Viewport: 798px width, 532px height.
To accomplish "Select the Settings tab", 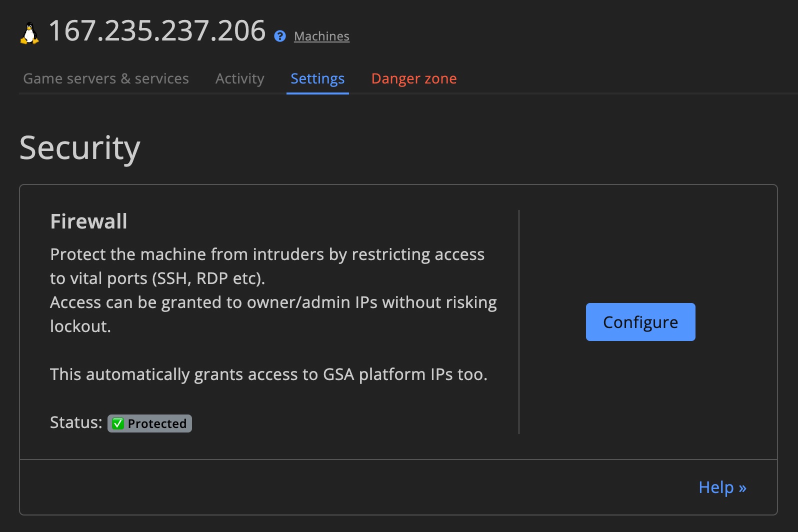I will coord(317,78).
